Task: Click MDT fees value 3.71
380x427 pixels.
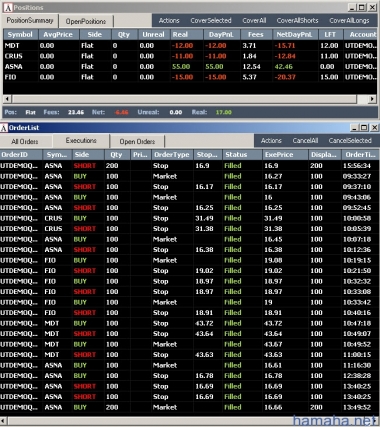Action: click(249, 46)
